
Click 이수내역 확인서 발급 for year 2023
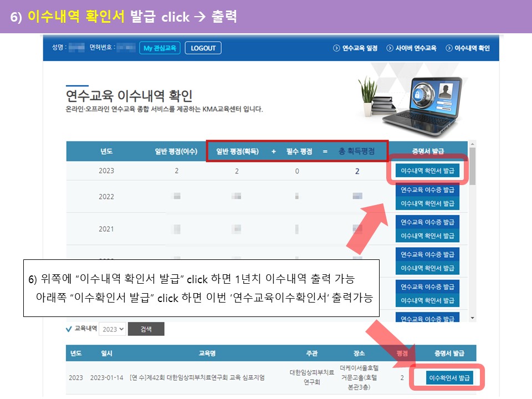pos(427,171)
